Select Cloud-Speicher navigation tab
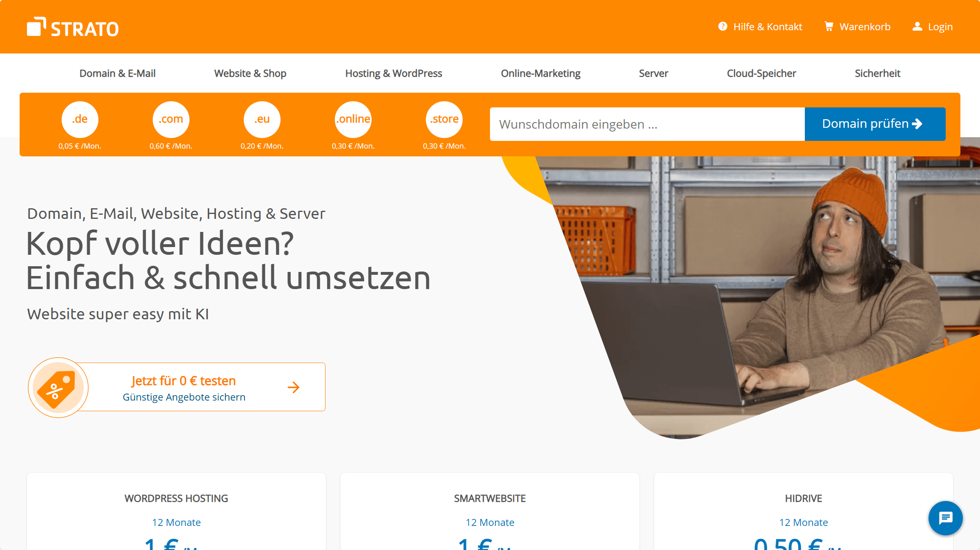980x550 pixels. [761, 73]
